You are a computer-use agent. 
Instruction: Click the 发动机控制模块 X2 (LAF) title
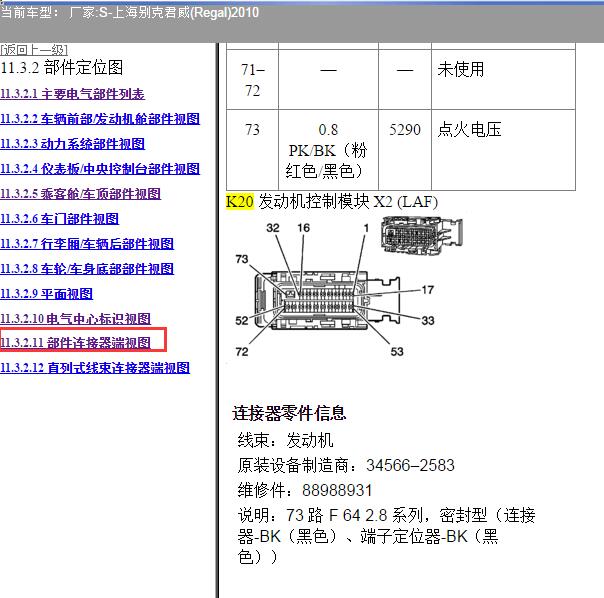[348, 202]
